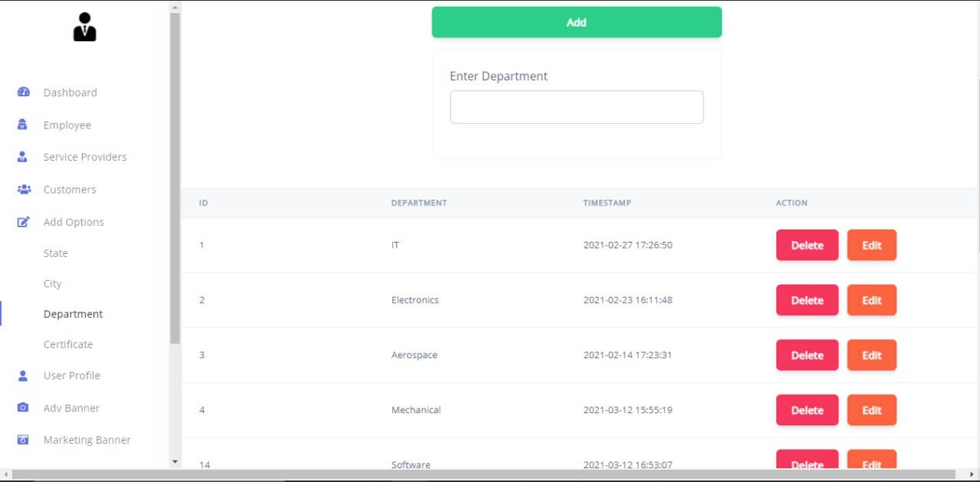980x482 pixels.
Task: Click the Customers group icon
Action: pyautogui.click(x=24, y=189)
